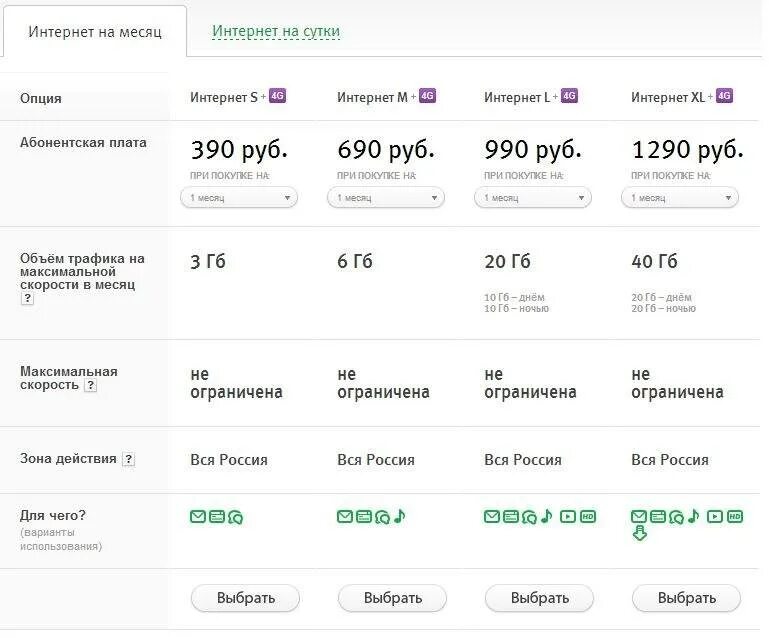Select the Интернет на месяц tab
This screenshot has height=638, width=769.
coord(94,32)
